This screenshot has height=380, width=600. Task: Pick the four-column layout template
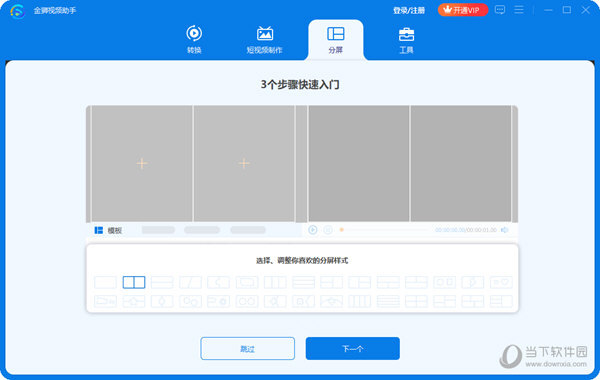tap(360, 301)
